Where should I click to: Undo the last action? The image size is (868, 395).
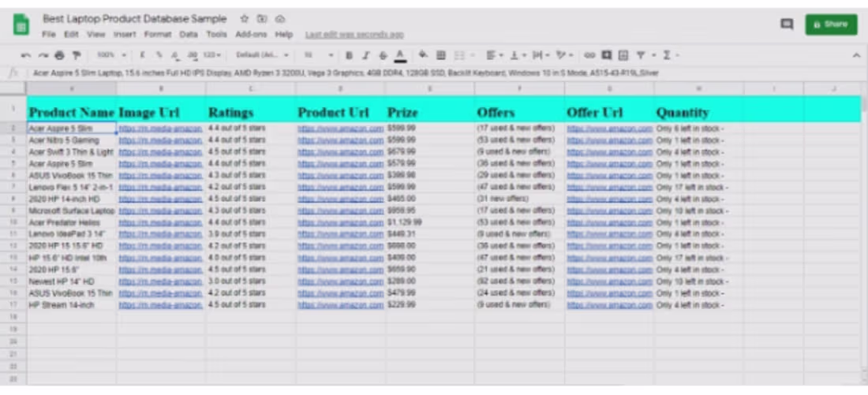coord(26,55)
